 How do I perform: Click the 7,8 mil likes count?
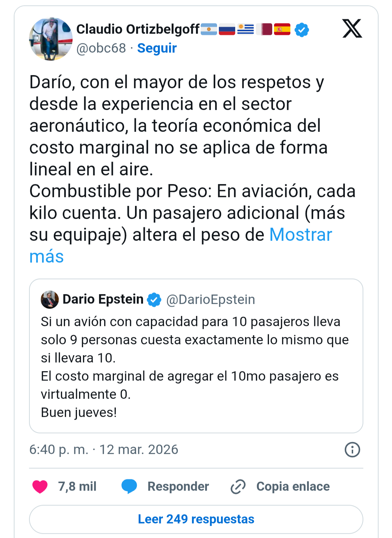(77, 486)
